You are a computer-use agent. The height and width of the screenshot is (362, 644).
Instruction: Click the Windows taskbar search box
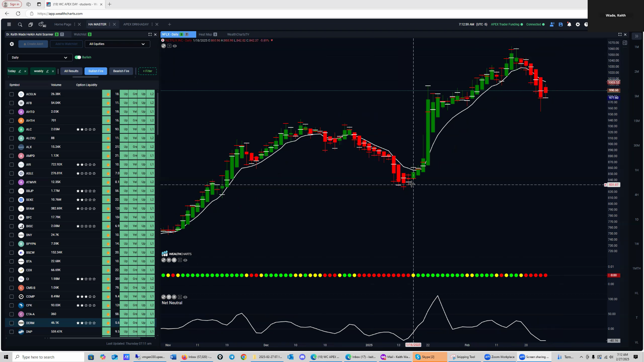pyautogui.click(x=49, y=357)
